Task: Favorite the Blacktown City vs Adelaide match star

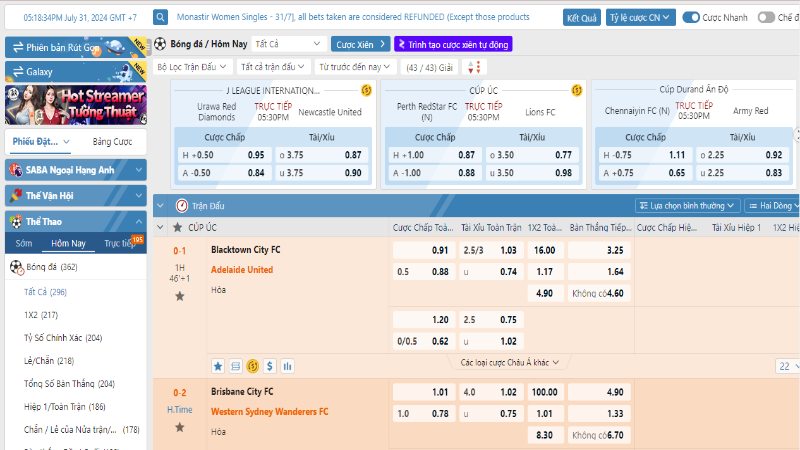Action: click(179, 296)
